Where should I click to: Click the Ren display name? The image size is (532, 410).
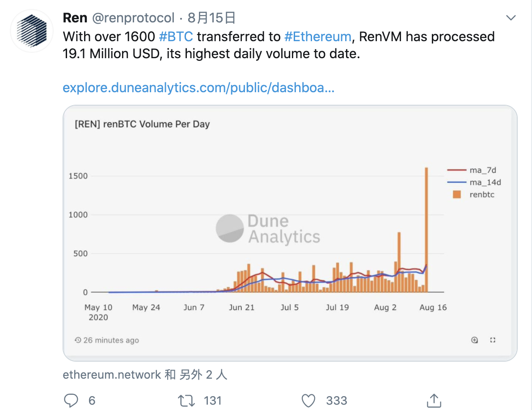(x=75, y=17)
